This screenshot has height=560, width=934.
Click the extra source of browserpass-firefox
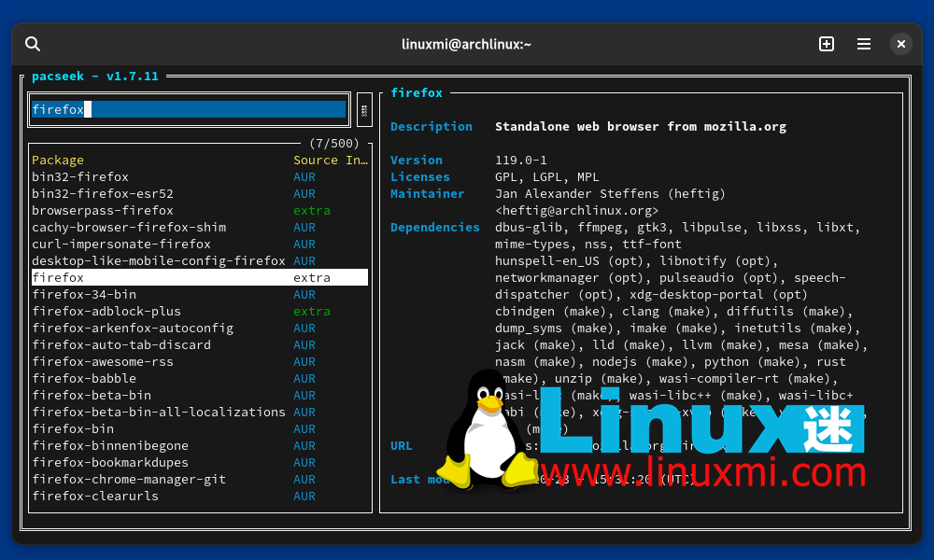[x=312, y=211]
